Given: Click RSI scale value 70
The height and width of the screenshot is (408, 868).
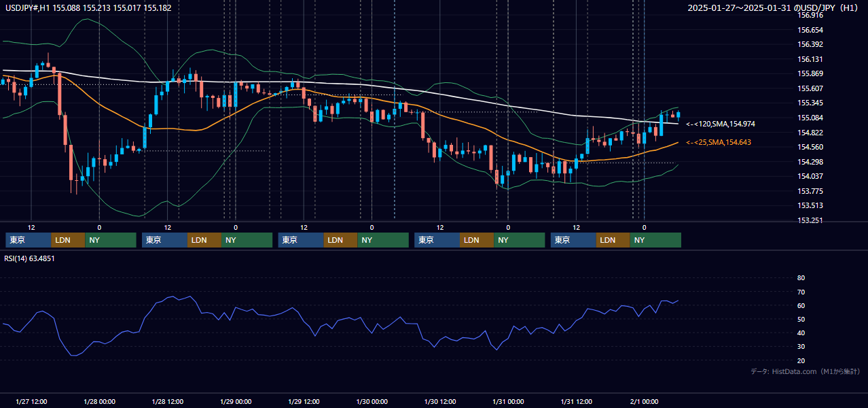Looking at the screenshot, I should 801,292.
